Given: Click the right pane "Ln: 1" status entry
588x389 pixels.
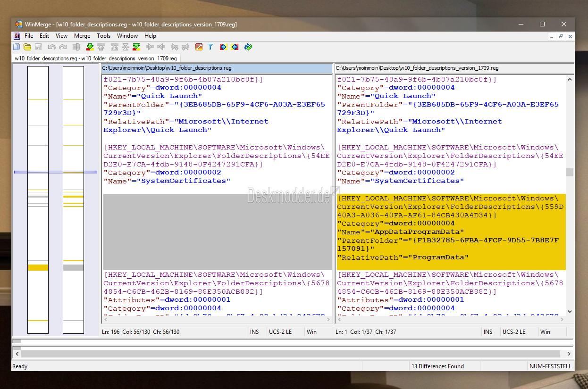Looking at the screenshot, I should point(342,332).
